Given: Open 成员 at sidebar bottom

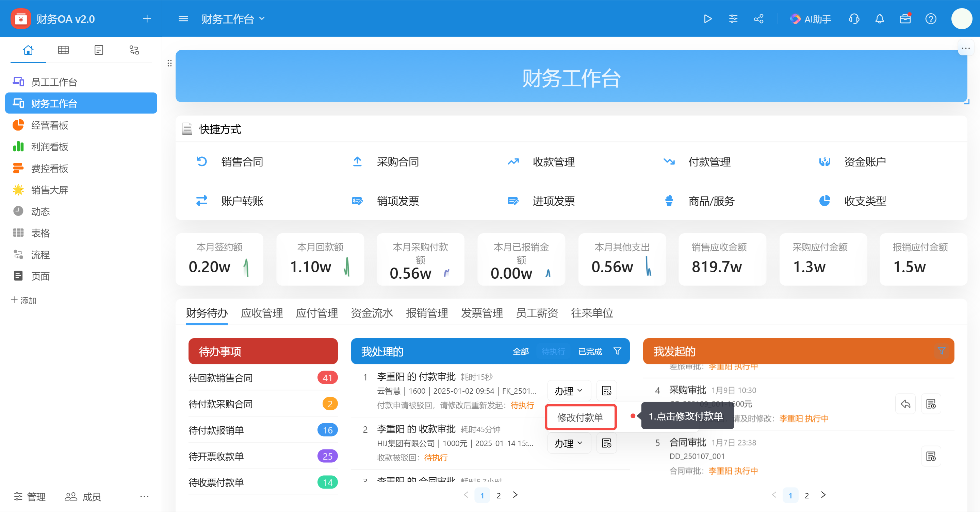Looking at the screenshot, I should pos(83,496).
